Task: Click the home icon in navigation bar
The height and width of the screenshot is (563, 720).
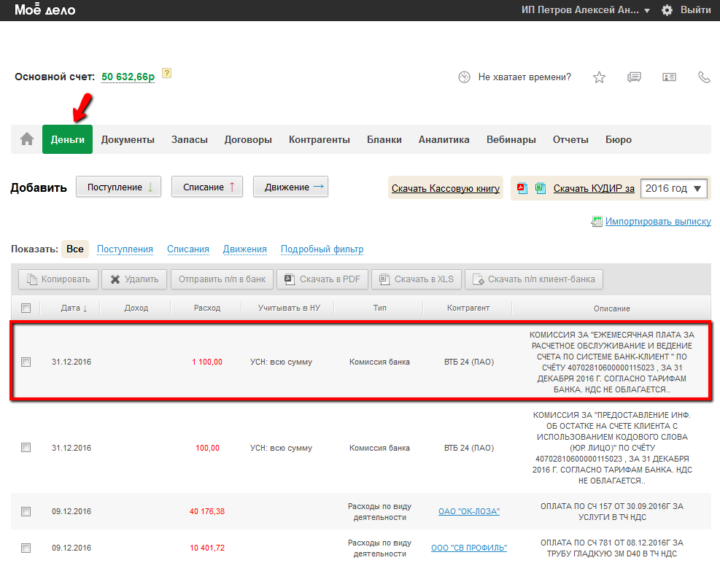Action: click(26, 140)
